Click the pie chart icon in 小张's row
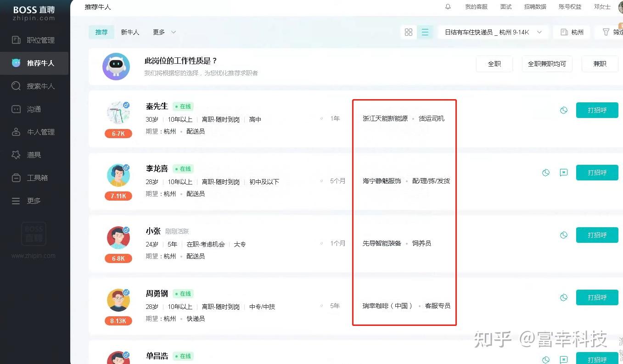The image size is (623, 364). point(564,235)
